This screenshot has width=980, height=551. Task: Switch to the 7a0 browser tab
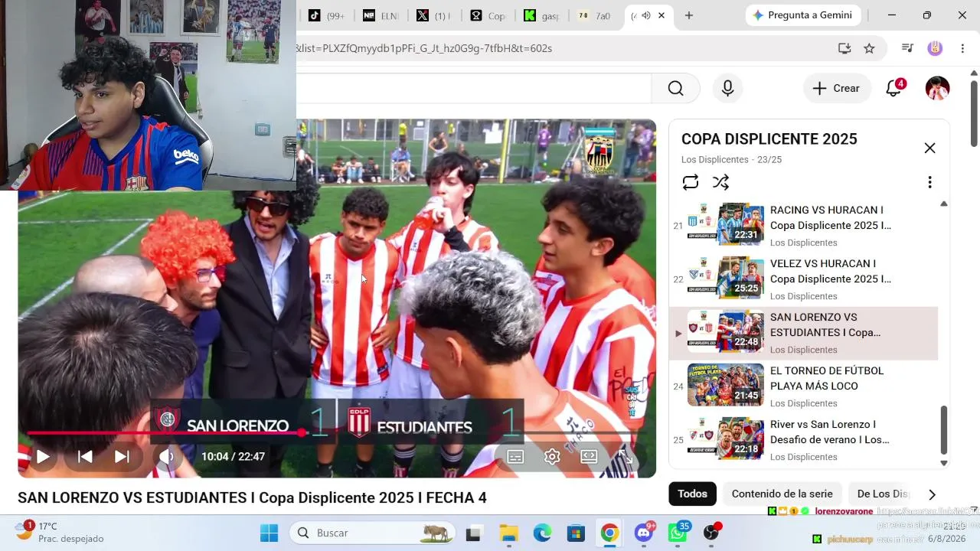(595, 15)
